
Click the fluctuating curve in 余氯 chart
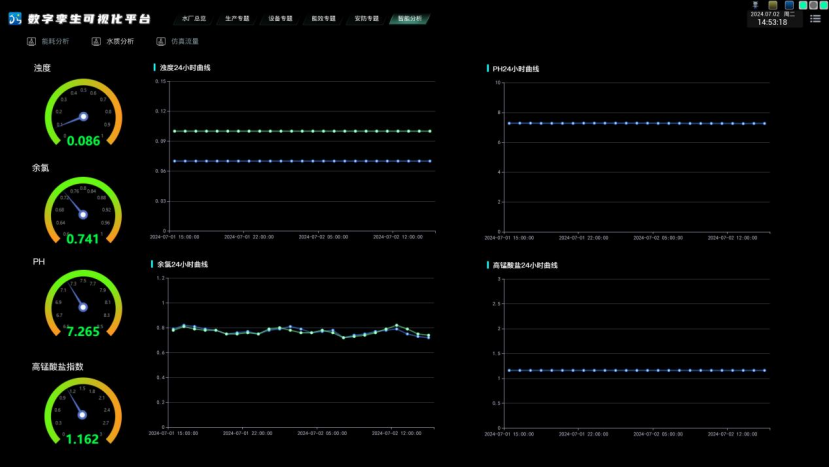coord(301,331)
